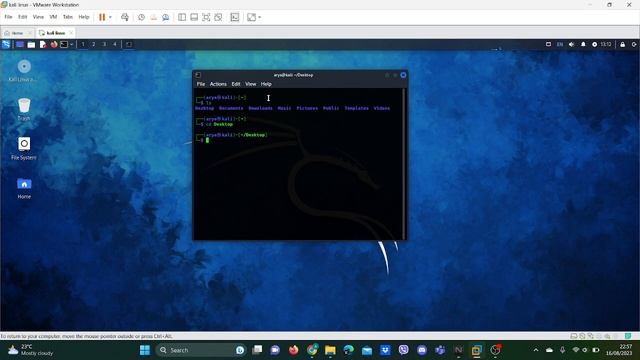
Task: Open the file manager icon in Kali panel
Action: (x=31, y=44)
